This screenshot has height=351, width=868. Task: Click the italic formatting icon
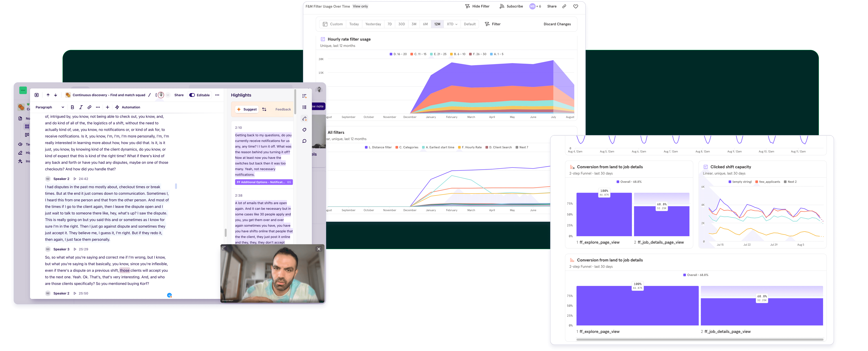point(81,107)
